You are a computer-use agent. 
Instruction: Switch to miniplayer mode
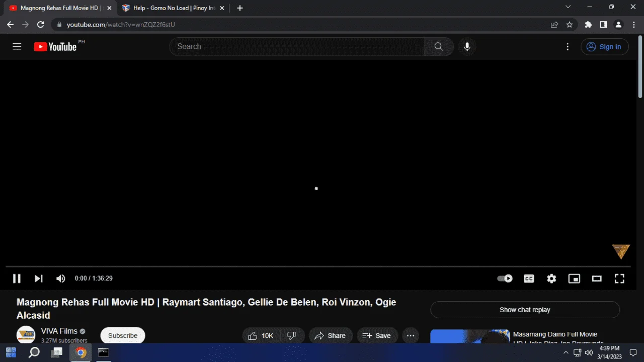574,279
